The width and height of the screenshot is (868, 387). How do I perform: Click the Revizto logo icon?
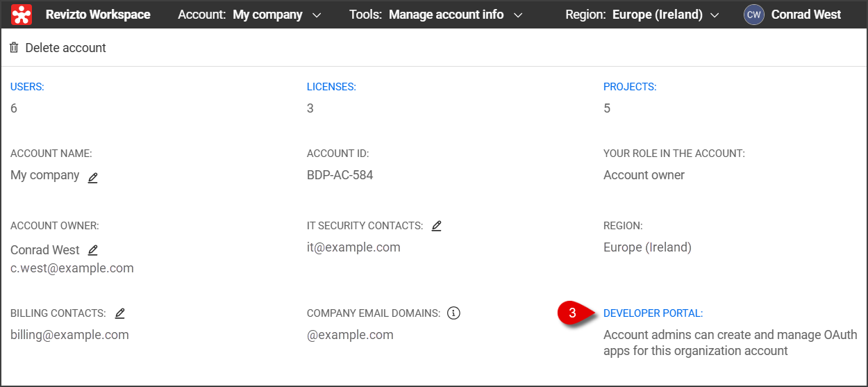pos(22,14)
